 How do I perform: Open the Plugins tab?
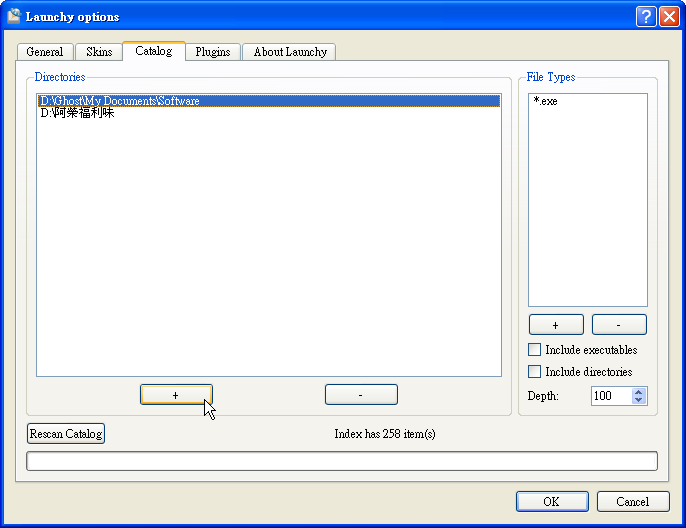[x=213, y=52]
